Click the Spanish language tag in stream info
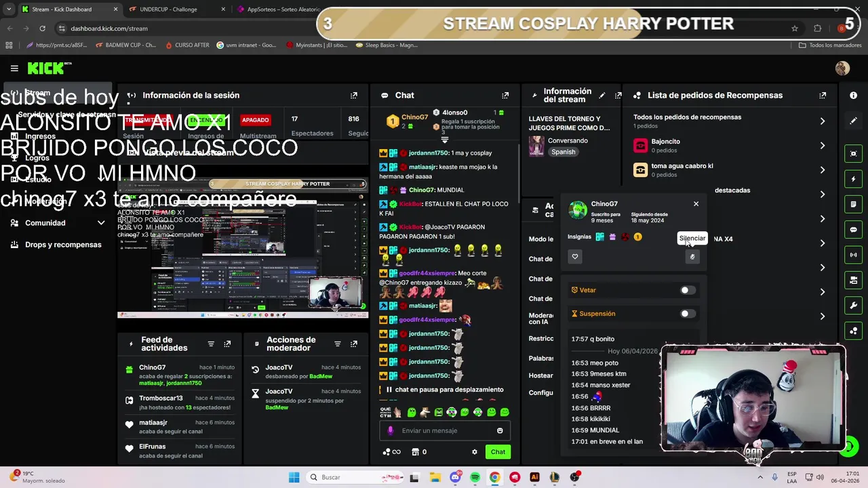This screenshot has width=868, height=488. tap(563, 152)
